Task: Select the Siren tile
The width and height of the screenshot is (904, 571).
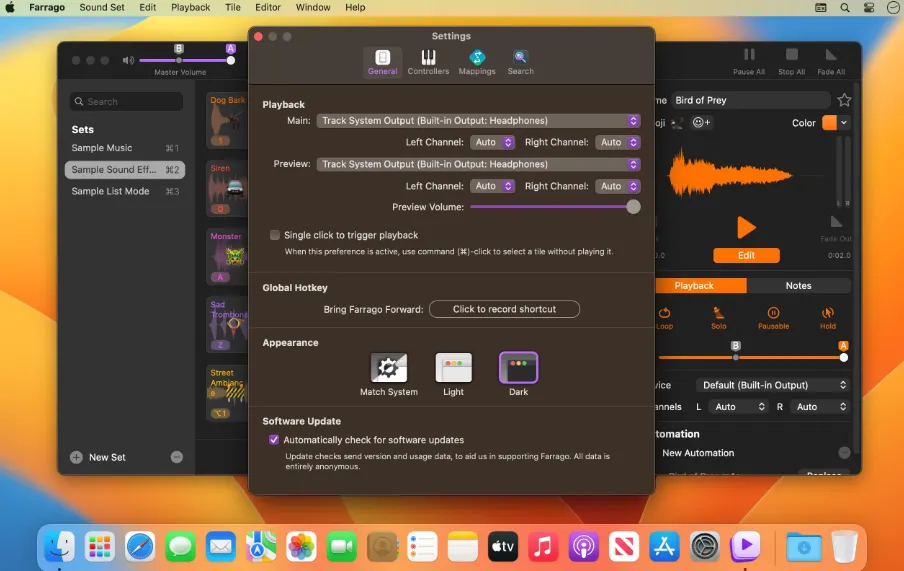Action: [x=227, y=188]
